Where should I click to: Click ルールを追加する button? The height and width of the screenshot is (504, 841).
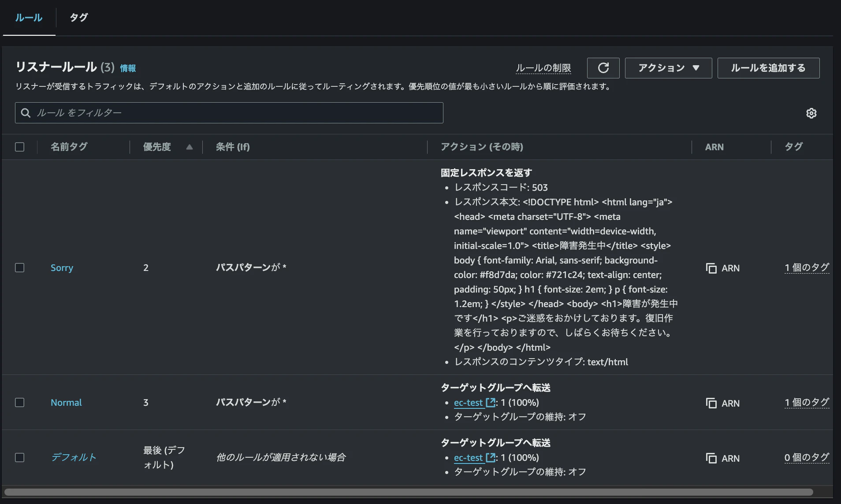point(768,68)
